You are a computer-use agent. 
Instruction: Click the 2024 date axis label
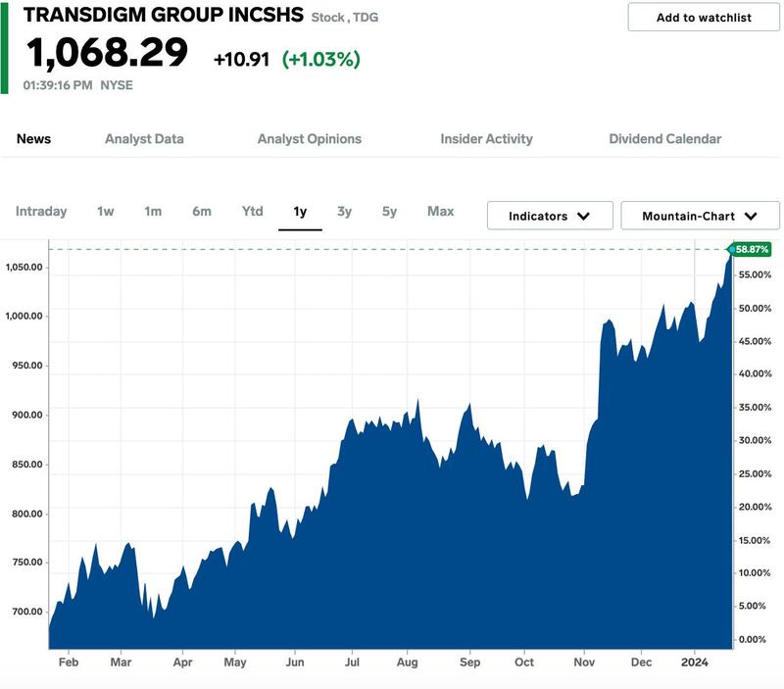(x=695, y=663)
